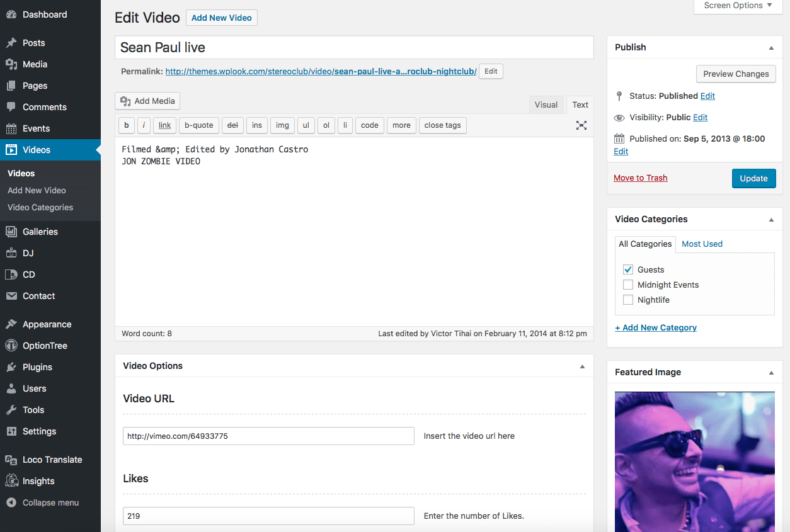Click the Video URL input field
This screenshot has height=532, width=790.
click(x=268, y=436)
